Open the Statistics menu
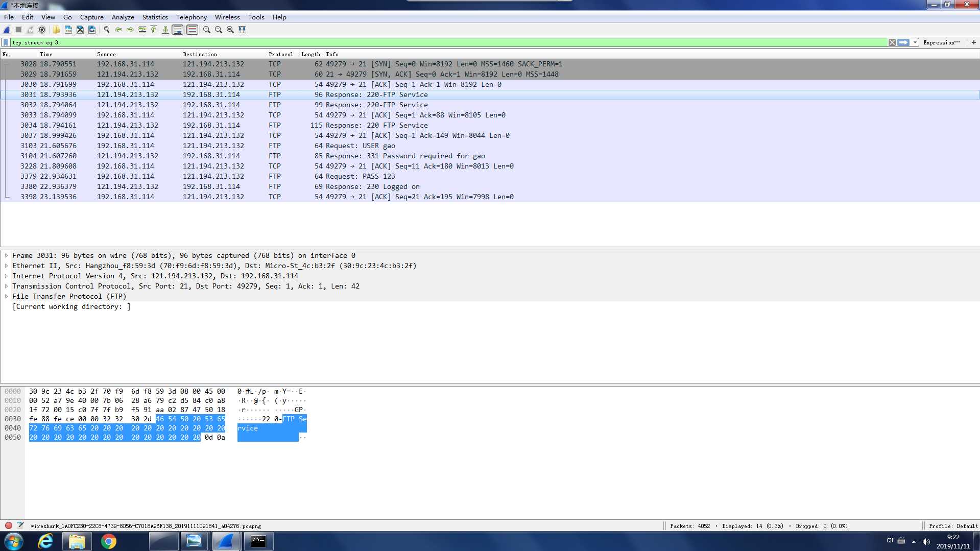 [x=155, y=17]
